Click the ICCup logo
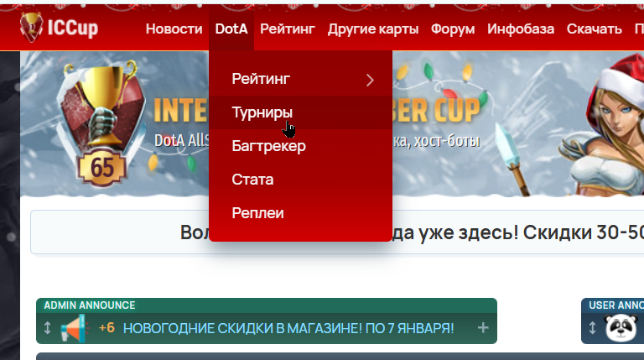 (59, 28)
